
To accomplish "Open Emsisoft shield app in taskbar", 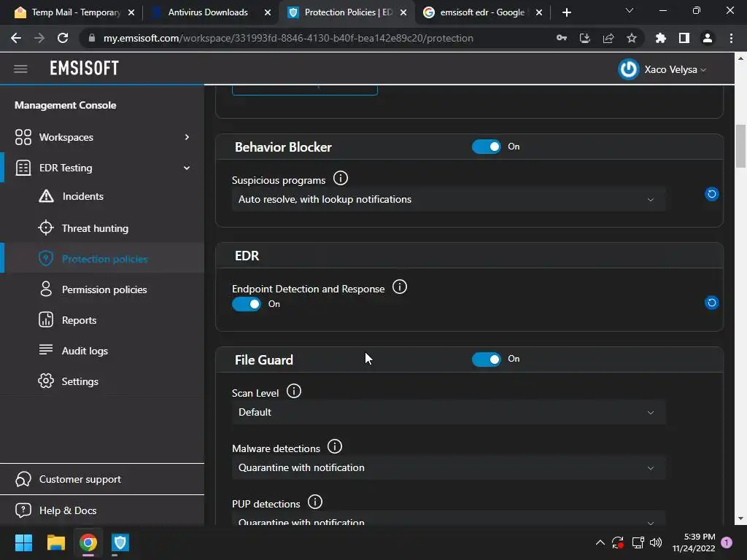I will pyautogui.click(x=120, y=542).
